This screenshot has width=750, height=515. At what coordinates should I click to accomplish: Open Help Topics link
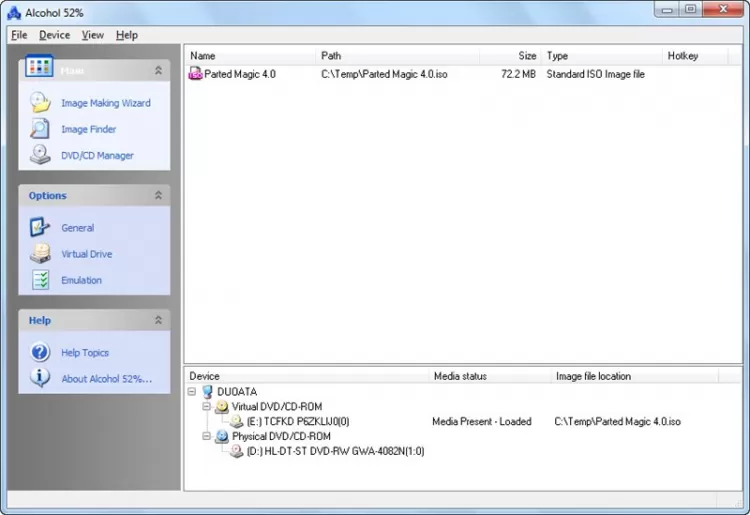pyautogui.click(x=85, y=352)
